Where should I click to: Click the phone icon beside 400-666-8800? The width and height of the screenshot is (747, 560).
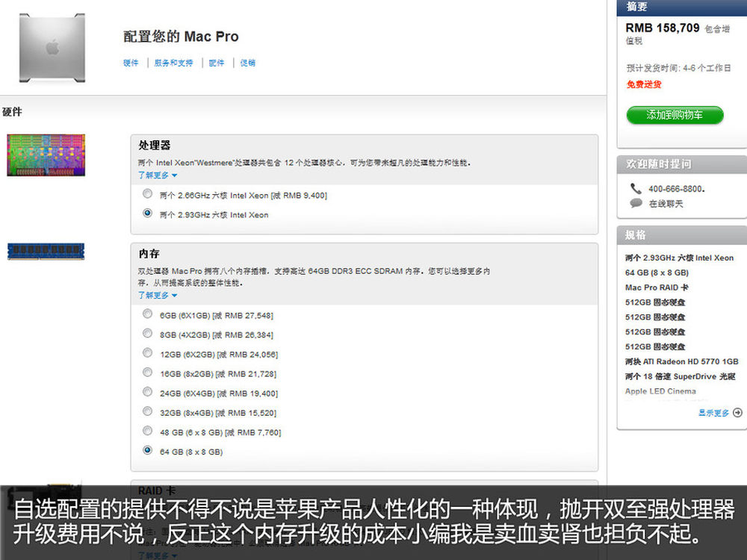(636, 189)
